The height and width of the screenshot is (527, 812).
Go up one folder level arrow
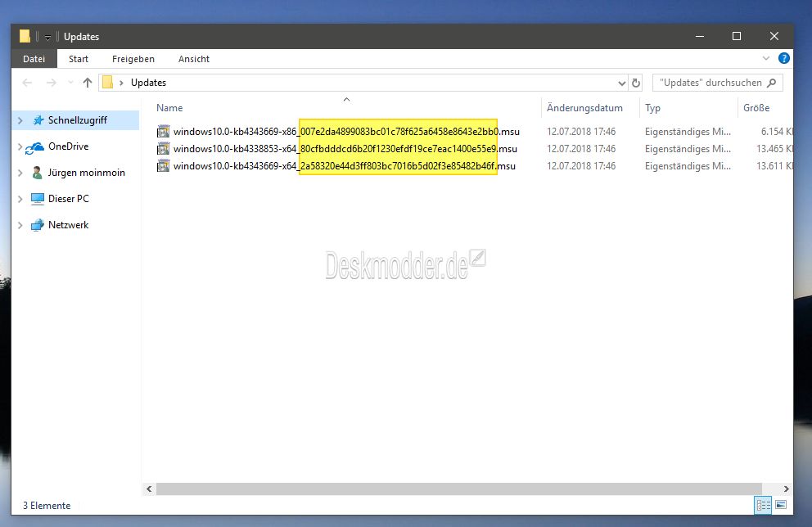pos(88,83)
